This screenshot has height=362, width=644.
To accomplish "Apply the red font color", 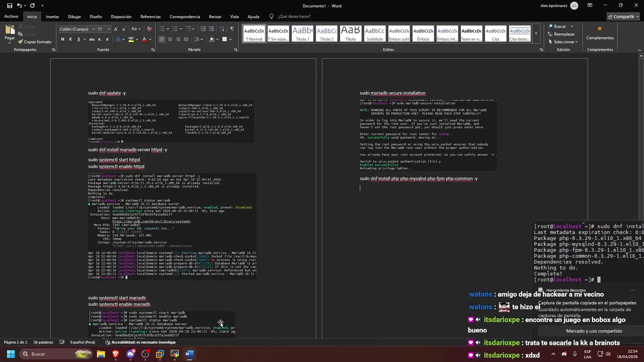I will coord(144,39).
